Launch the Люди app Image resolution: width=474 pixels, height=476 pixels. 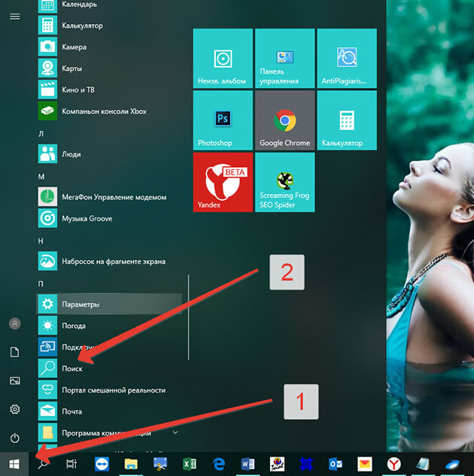110,154
